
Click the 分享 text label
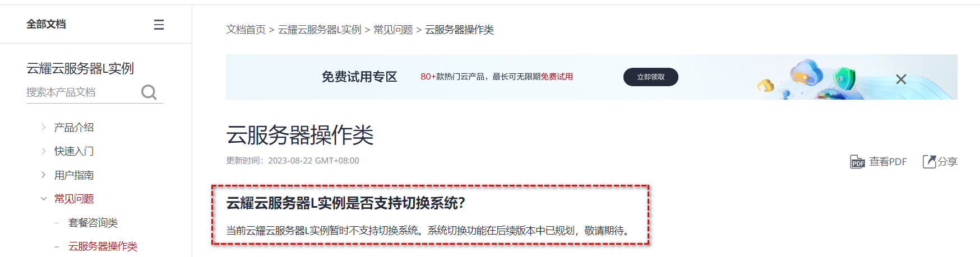pyautogui.click(x=947, y=162)
